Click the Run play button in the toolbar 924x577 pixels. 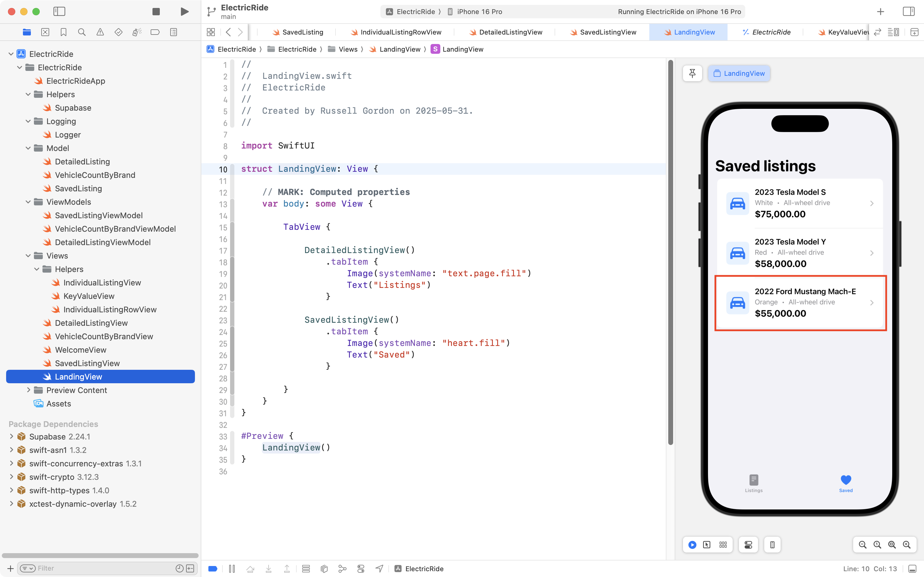[x=185, y=11]
